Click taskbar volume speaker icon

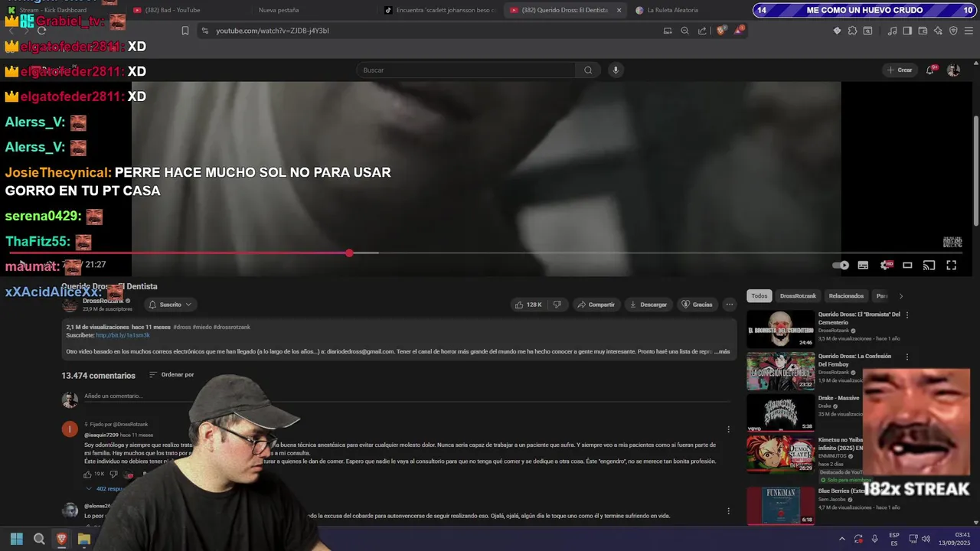click(926, 539)
